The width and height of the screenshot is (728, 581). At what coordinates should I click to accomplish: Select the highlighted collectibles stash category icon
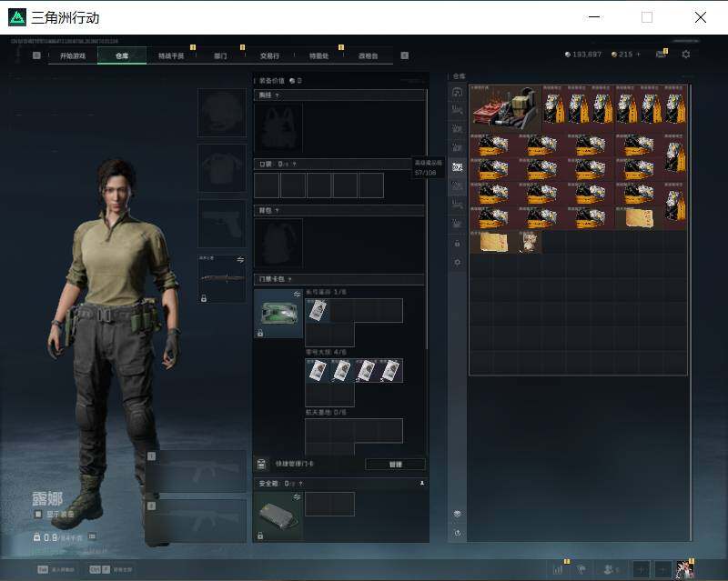pos(458,166)
